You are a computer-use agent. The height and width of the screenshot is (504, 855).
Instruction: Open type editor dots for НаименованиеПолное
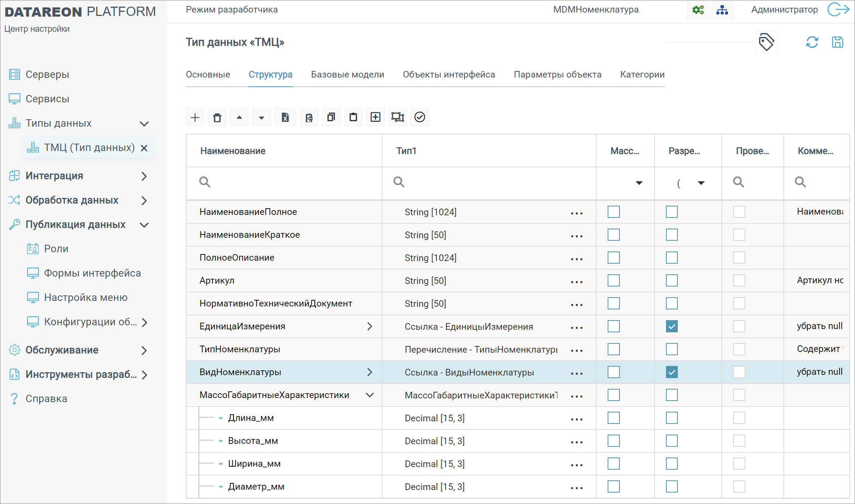577,213
